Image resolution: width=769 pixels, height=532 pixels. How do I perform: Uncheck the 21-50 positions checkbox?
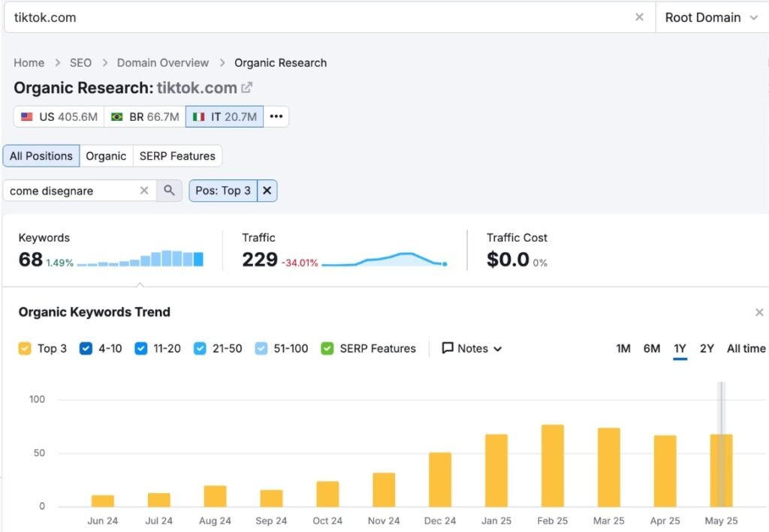[200, 348]
